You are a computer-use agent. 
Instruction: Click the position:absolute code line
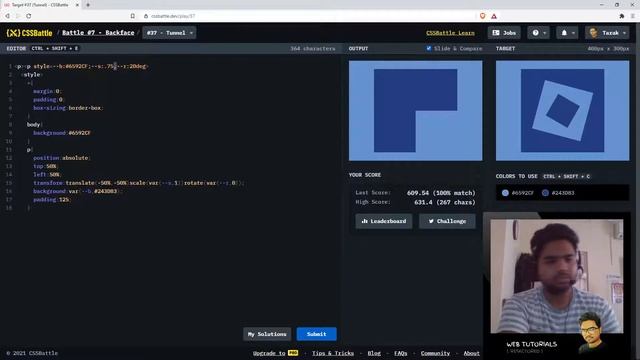tap(62, 158)
